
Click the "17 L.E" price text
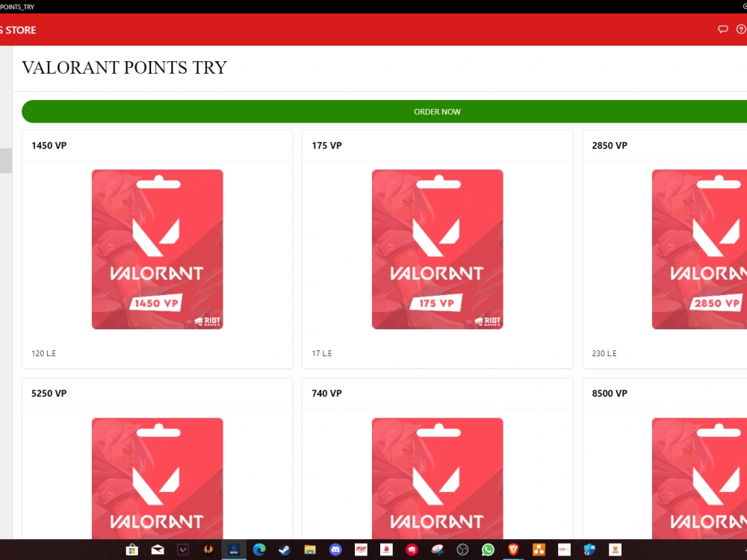coord(322,353)
